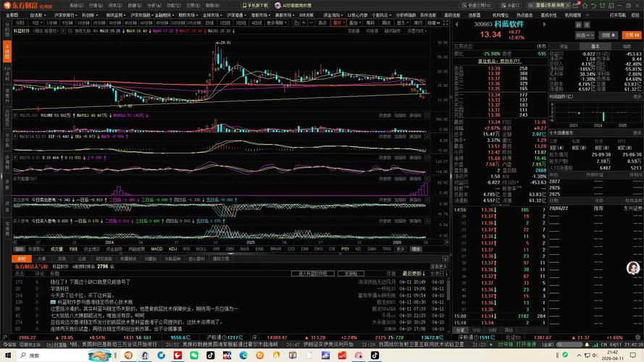Image resolution: width=644 pixels, height=362 pixels.
Task: Open the 帮助 menu
Action: [212, 5]
